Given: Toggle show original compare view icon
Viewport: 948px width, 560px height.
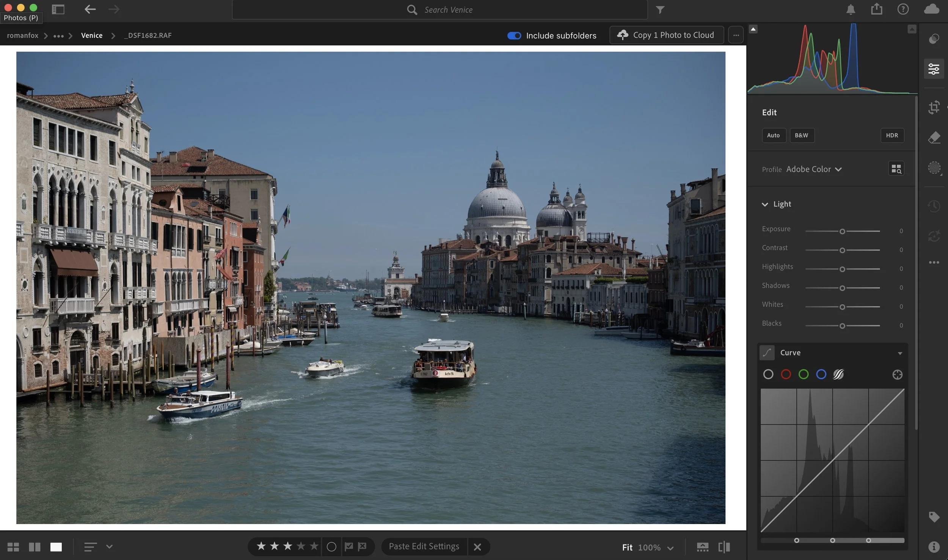Looking at the screenshot, I should pyautogui.click(x=724, y=547).
